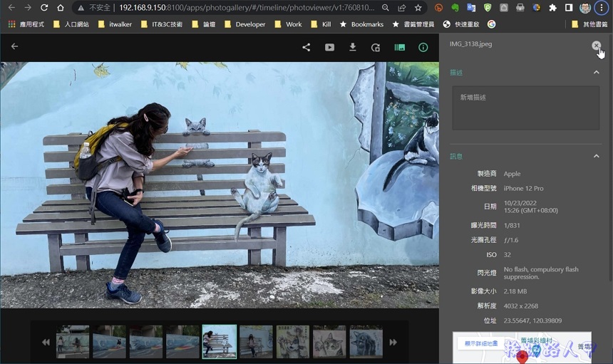Click the browser back arrow
Screen dimensions: 613x364
[x=11, y=7]
